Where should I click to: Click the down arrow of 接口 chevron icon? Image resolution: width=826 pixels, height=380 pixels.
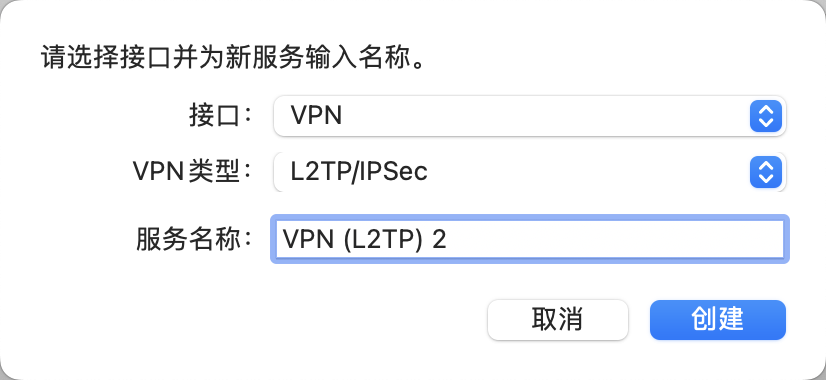click(765, 123)
